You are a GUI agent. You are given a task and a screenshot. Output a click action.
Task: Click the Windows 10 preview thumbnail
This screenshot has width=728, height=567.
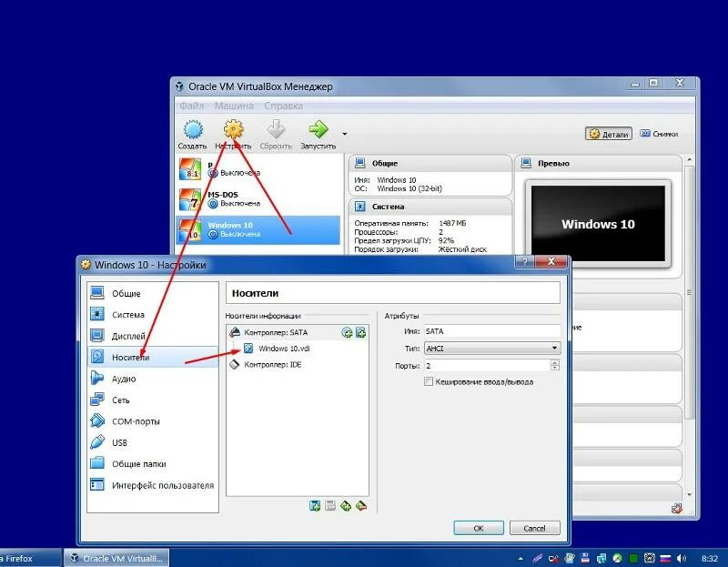click(x=598, y=224)
